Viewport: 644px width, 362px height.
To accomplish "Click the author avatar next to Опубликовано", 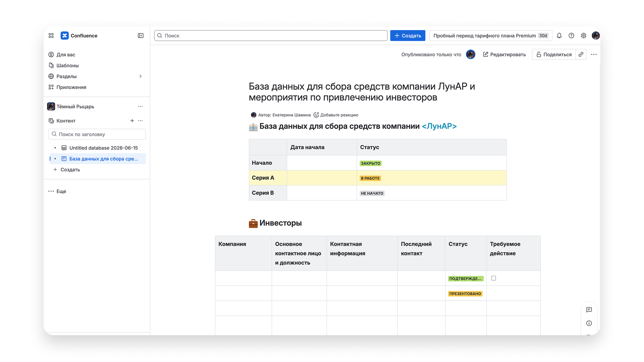I will click(x=471, y=54).
